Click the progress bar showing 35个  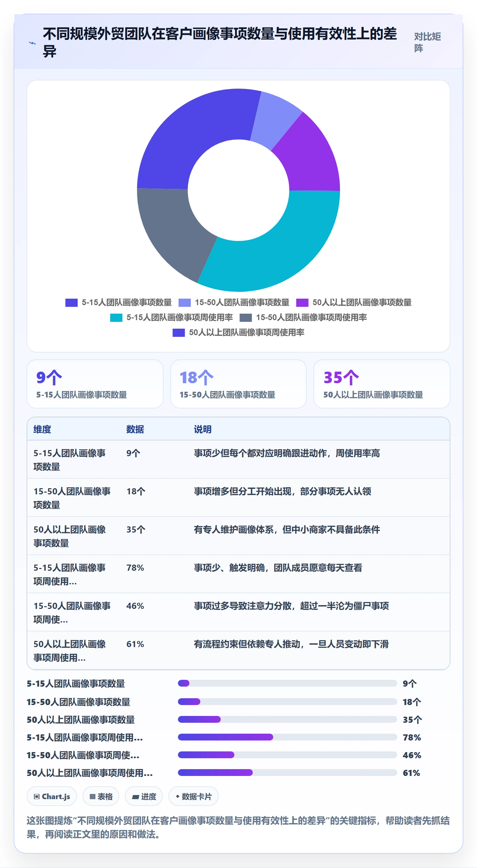point(288,719)
